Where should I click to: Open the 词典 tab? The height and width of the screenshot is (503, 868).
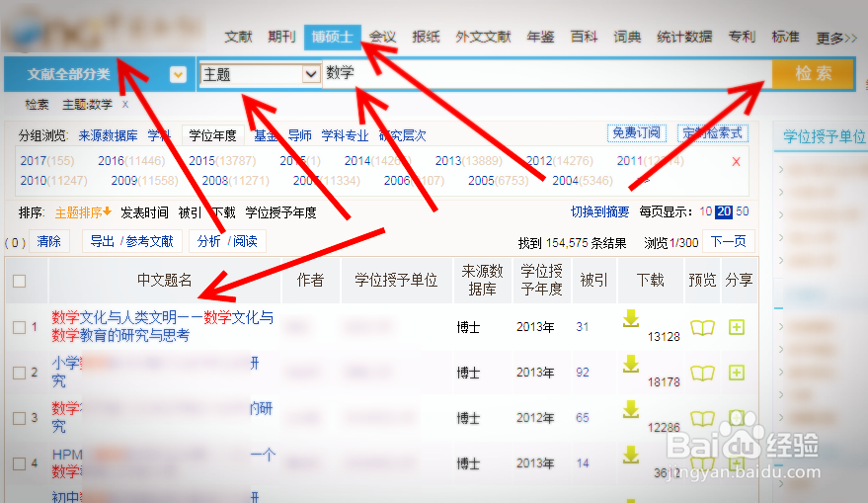point(627,37)
